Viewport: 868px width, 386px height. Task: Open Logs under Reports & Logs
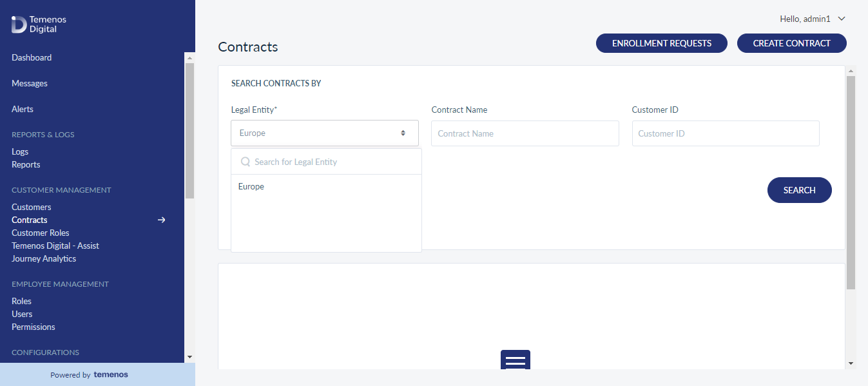(20, 151)
